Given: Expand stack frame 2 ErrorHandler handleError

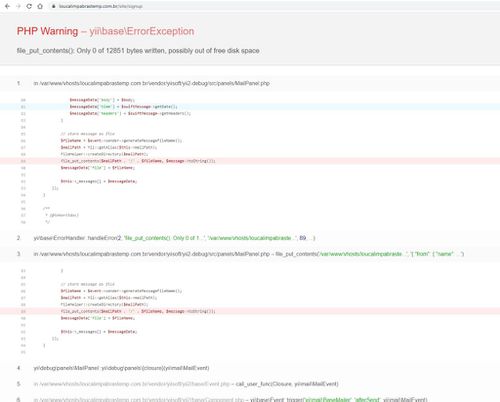Looking at the screenshot, I should tap(250, 238).
